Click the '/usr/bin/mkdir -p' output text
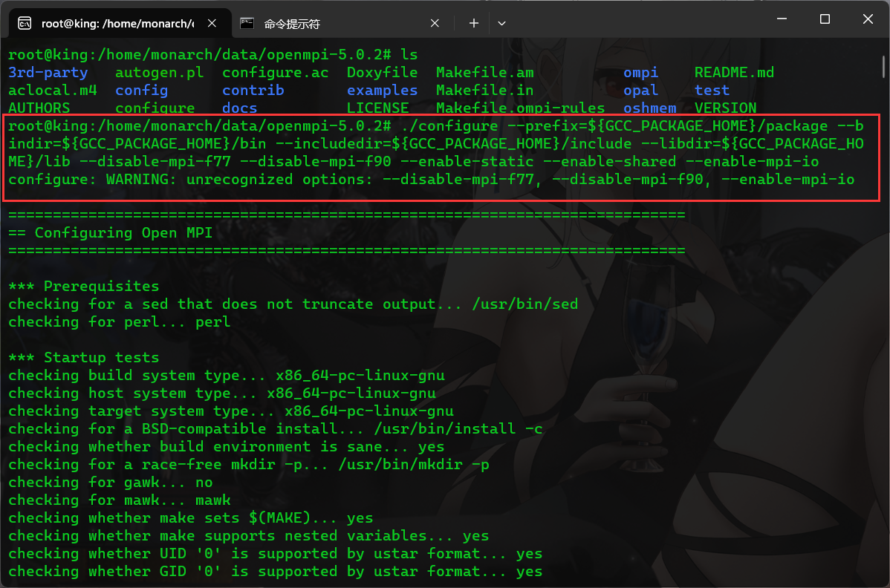Screen dimensions: 890x588 413,465
